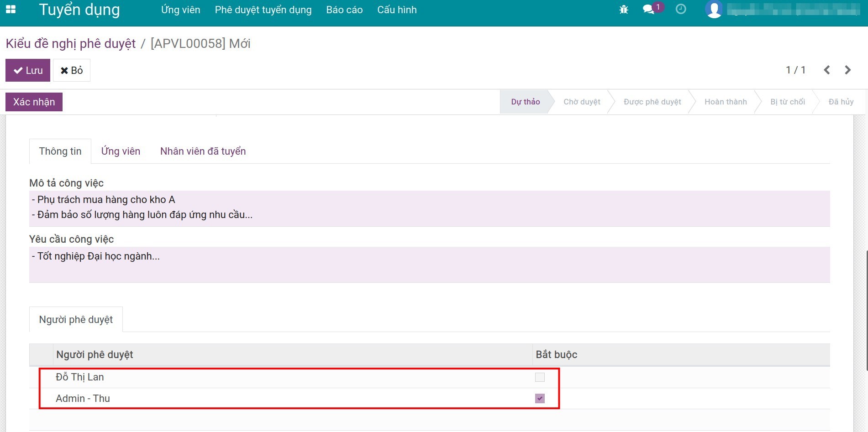Click the Yêu cầu công việc text field
Viewport: 868px width, 432px height.
tap(429, 265)
